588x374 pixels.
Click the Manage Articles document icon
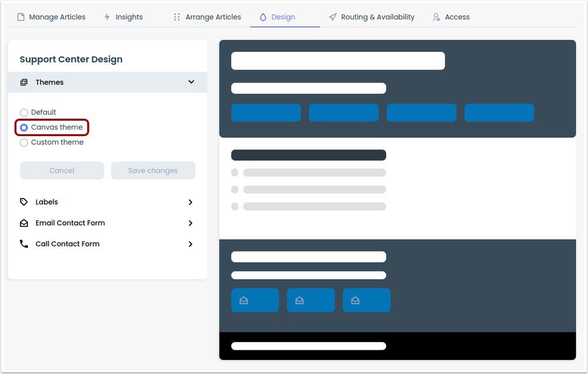coord(21,17)
